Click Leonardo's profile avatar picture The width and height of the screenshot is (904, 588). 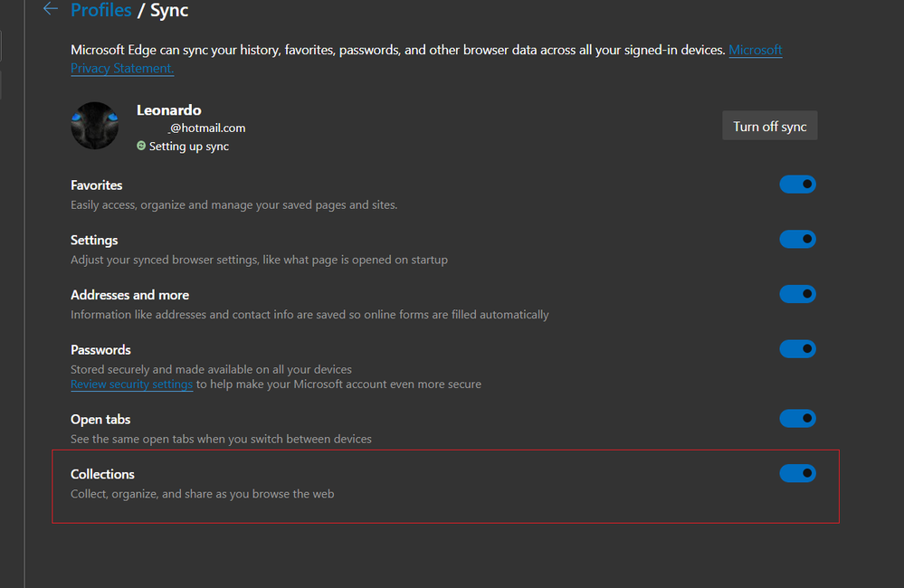point(94,126)
